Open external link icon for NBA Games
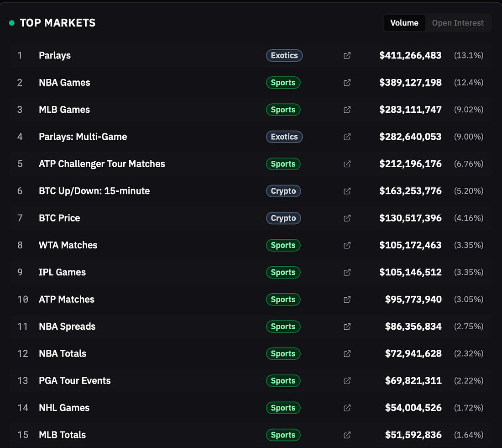 point(347,83)
